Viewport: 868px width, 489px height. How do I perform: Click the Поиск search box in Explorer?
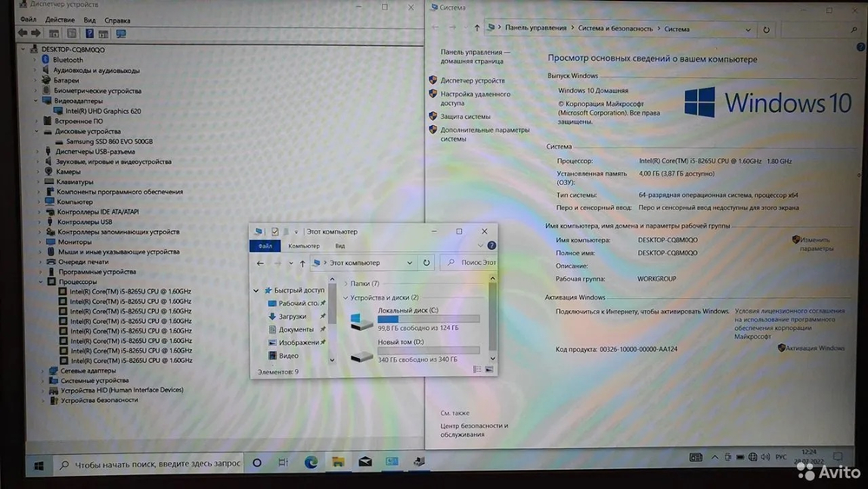470,262
